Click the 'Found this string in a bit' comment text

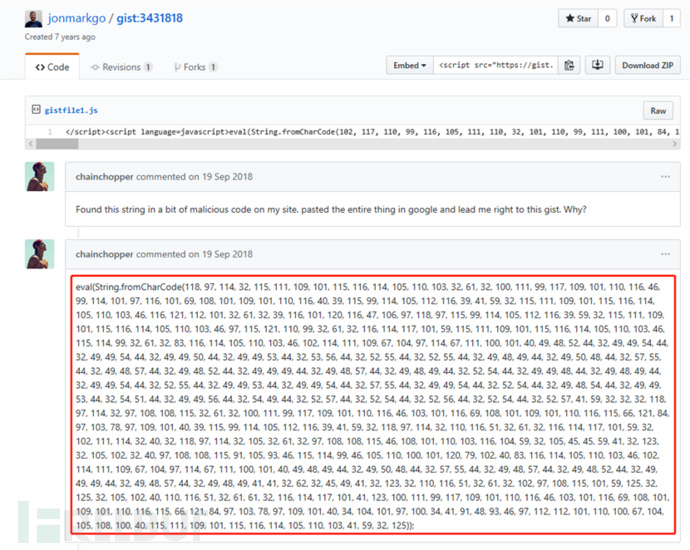pyautogui.click(x=331, y=209)
